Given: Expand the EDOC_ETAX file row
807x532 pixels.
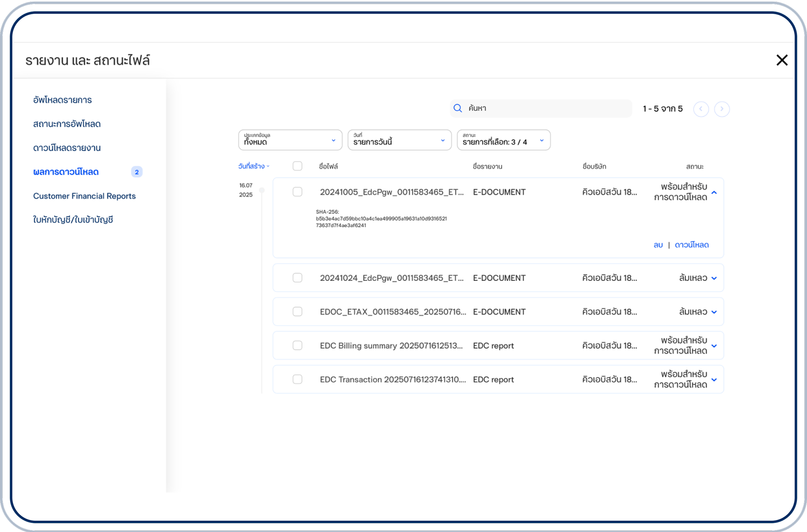Looking at the screenshot, I should (x=714, y=312).
